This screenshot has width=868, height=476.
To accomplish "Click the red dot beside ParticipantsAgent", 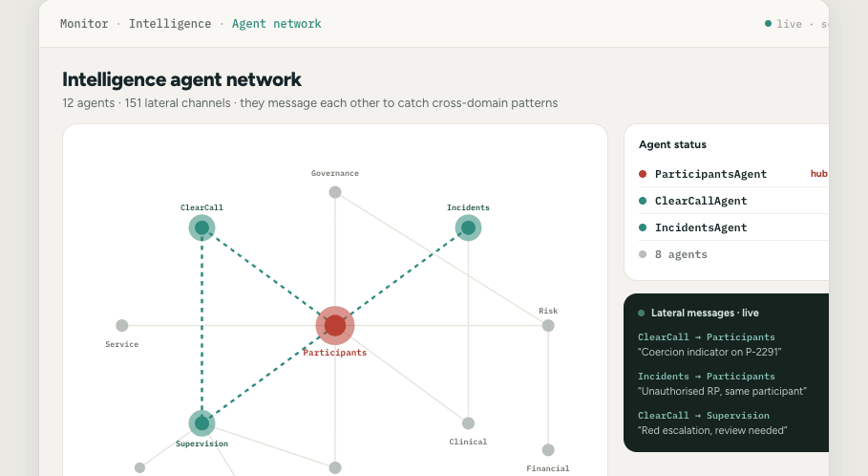I will coord(643,174).
